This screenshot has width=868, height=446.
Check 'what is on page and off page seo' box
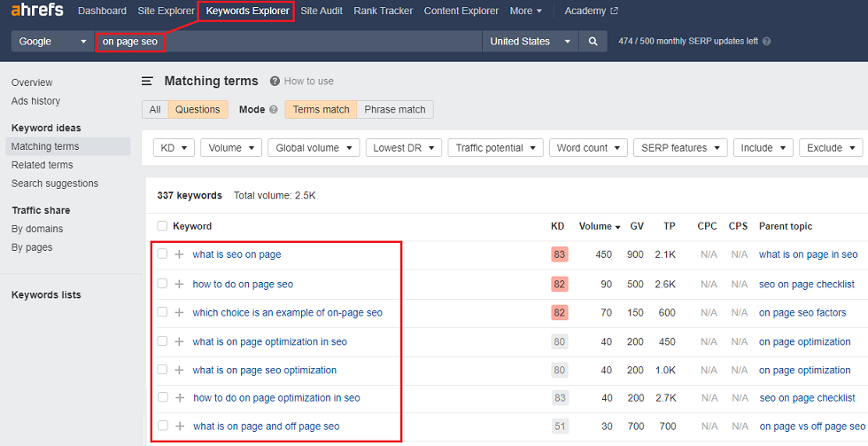click(163, 426)
